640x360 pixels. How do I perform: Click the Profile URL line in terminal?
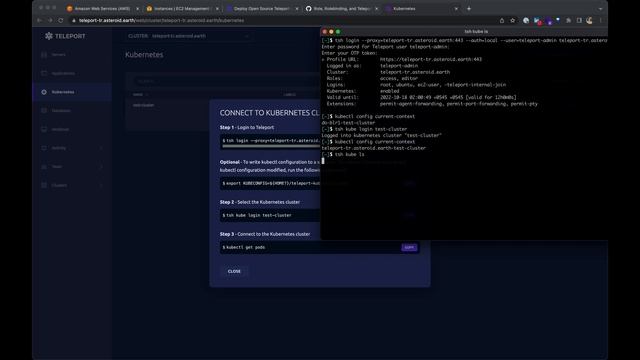coord(402,59)
